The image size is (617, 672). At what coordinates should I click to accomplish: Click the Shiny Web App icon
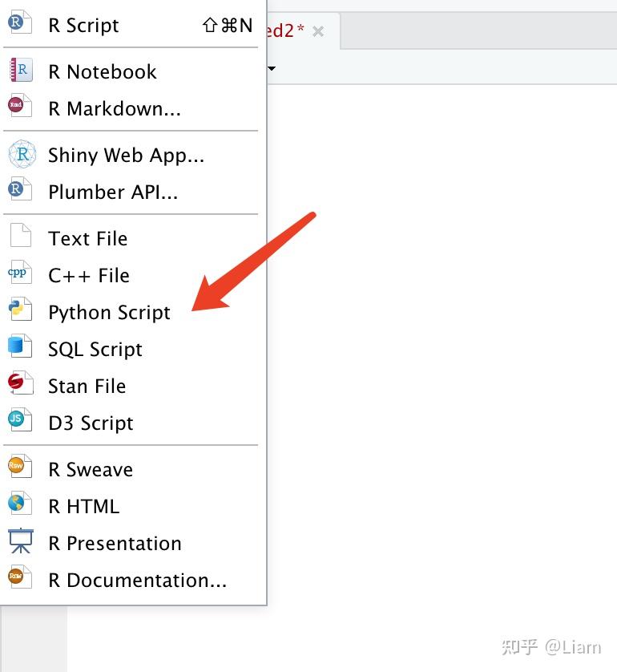(20, 154)
